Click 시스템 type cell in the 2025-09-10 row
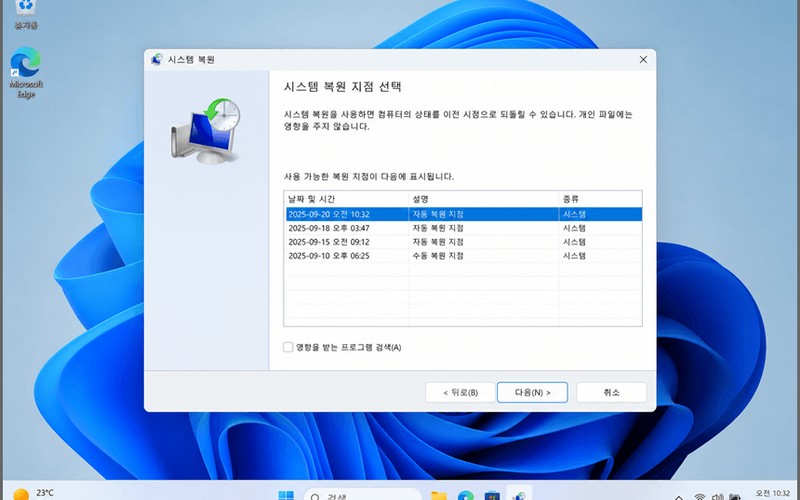 click(x=574, y=256)
